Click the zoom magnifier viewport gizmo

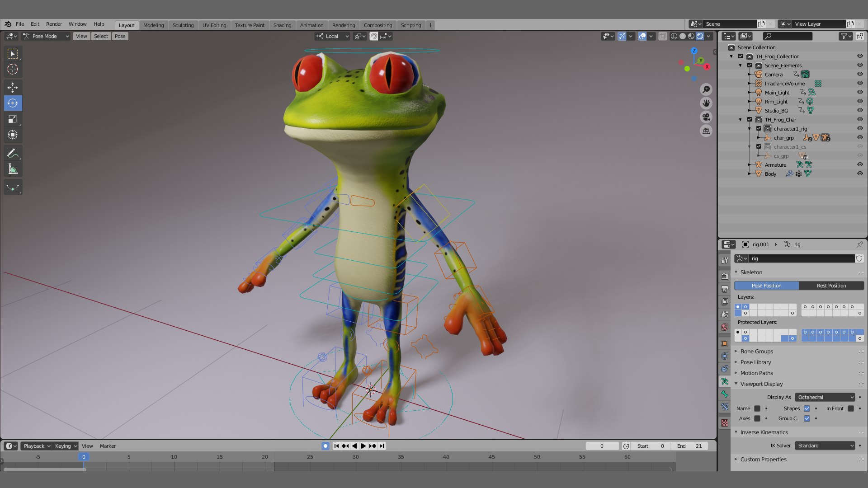706,89
